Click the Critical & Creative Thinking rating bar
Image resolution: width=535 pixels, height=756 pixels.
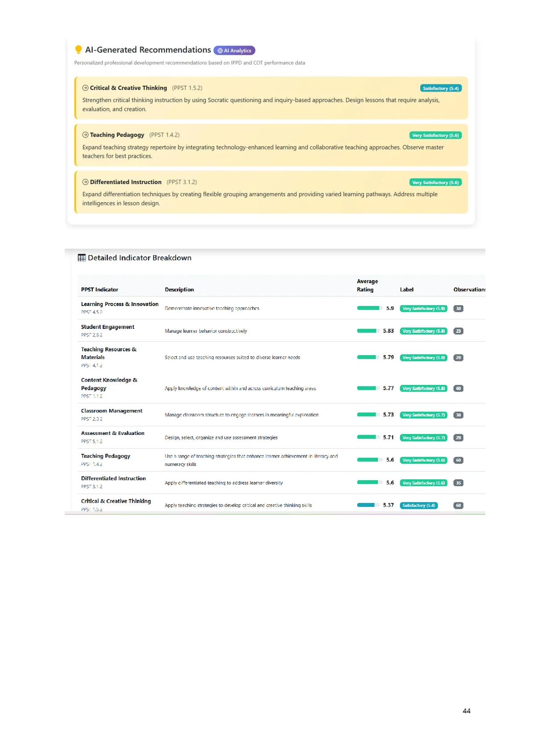pyautogui.click(x=366, y=505)
